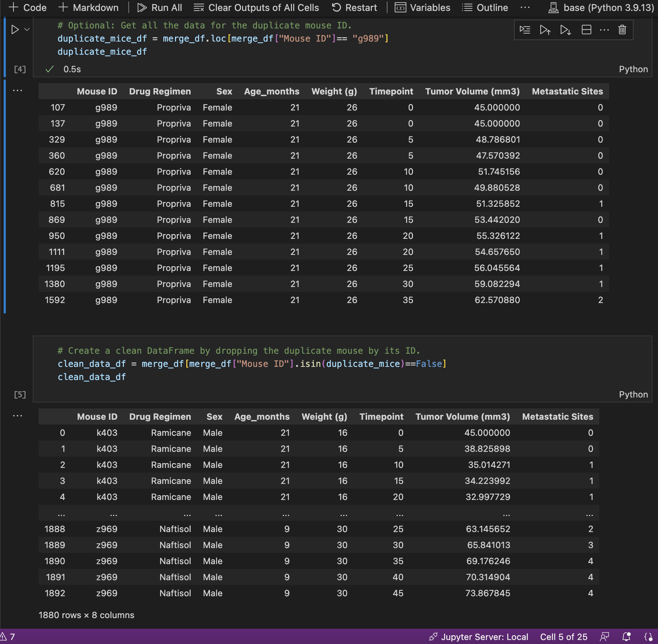Click 'Cell 5 of 25' status item
The width and height of the screenshot is (658, 644).
[x=564, y=637]
